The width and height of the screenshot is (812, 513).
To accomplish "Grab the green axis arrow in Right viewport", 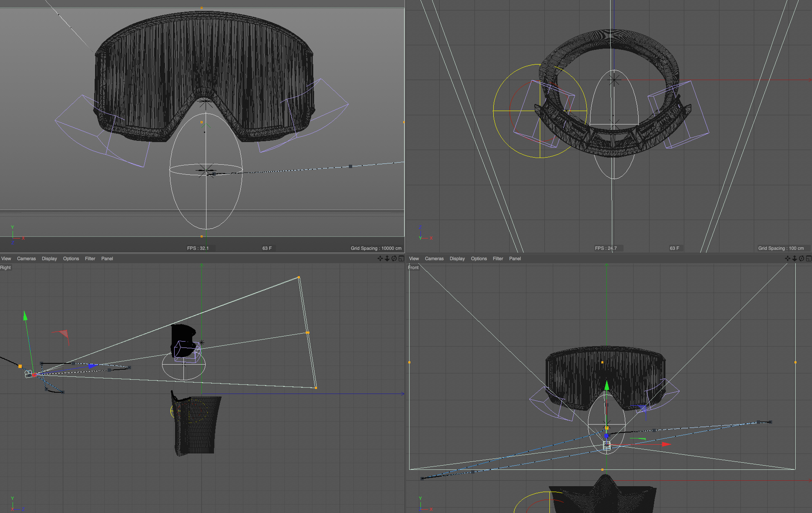I will (25, 316).
